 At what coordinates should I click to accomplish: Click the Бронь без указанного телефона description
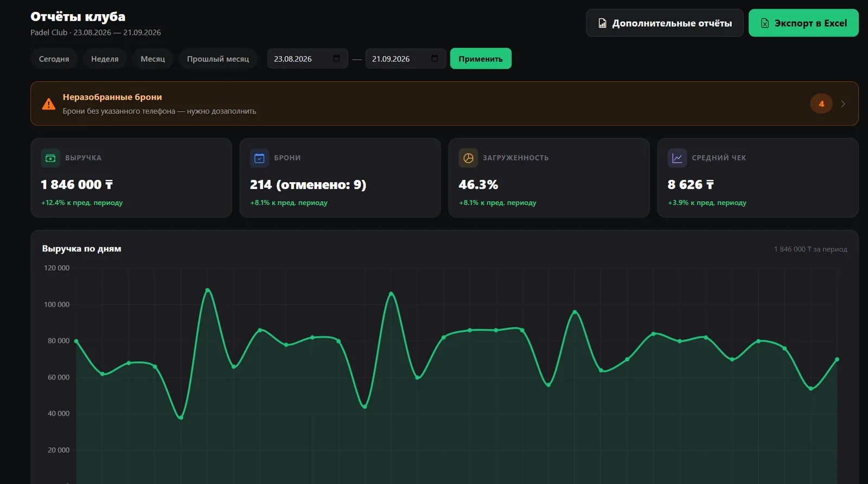159,111
